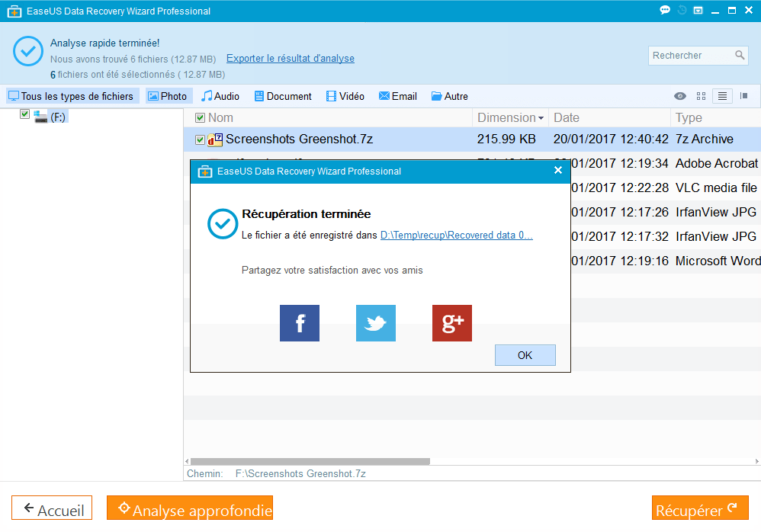Sort by Dimension column dropdown arrow

(541, 118)
